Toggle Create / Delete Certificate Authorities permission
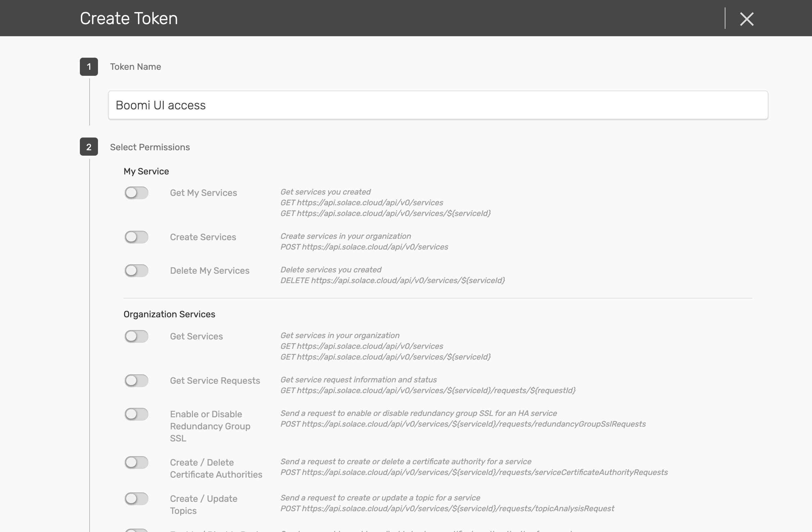The height and width of the screenshot is (532, 812). [x=136, y=463]
